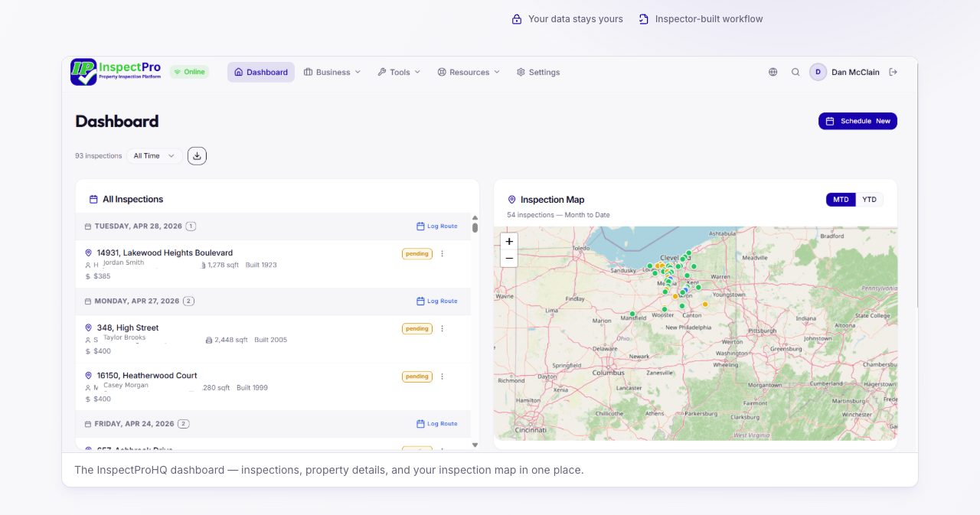Click the Dan McClain username
This screenshot has width=980, height=515.
[855, 72]
